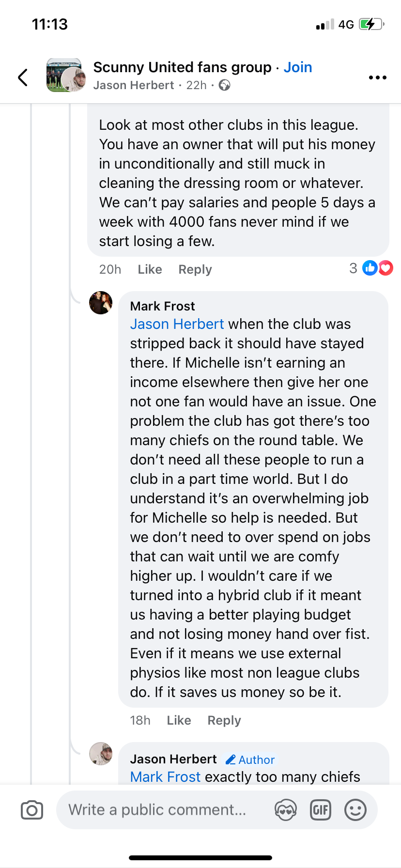401x868 pixels.
Task: Reply to Mark Frost's comment
Action: point(224,720)
